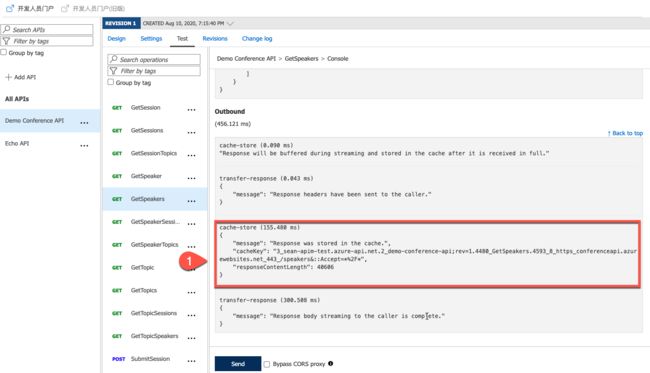Click the Outbound section heading
This screenshot has width=650, height=373.
(x=230, y=111)
